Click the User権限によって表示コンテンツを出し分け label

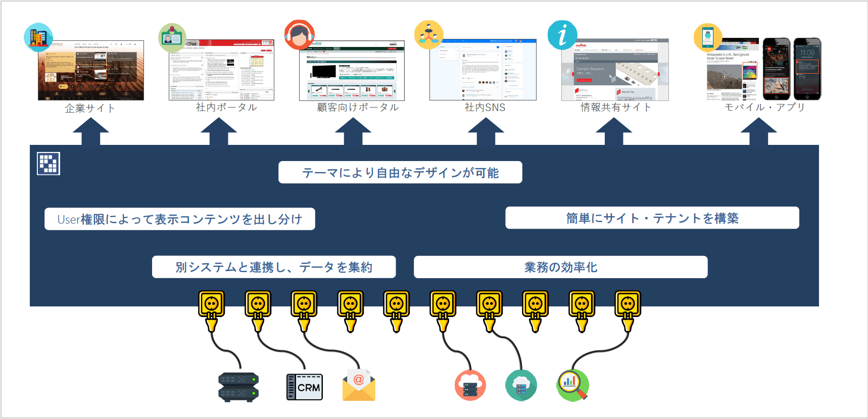tap(180, 219)
